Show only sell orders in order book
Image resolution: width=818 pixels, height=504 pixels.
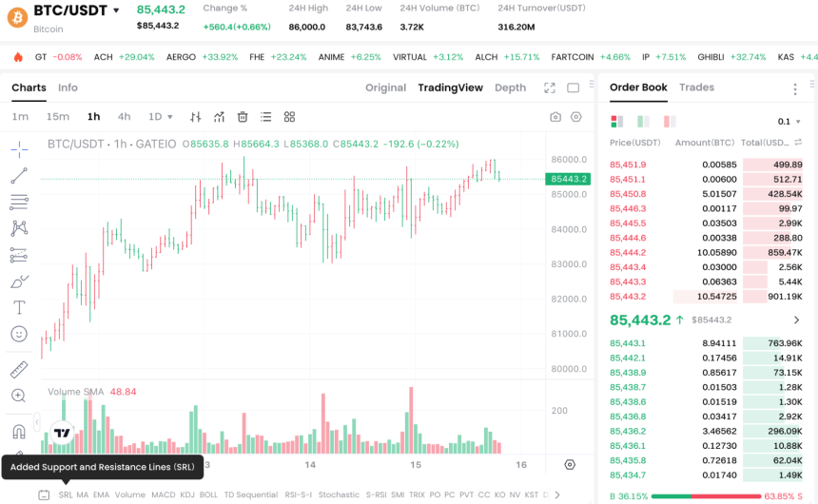pos(670,122)
